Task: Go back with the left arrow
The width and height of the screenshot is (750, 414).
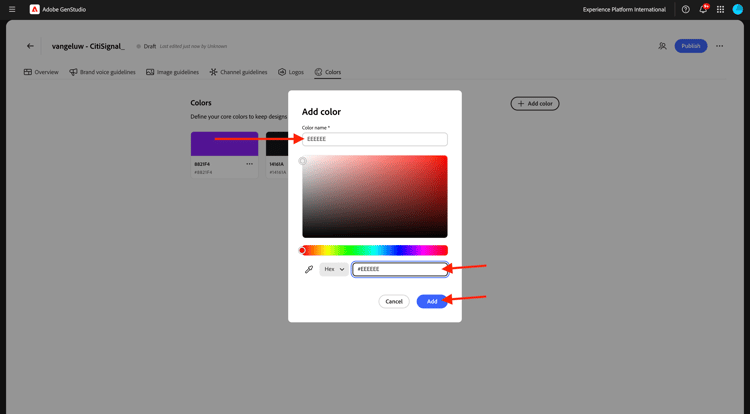Action: 30,46
